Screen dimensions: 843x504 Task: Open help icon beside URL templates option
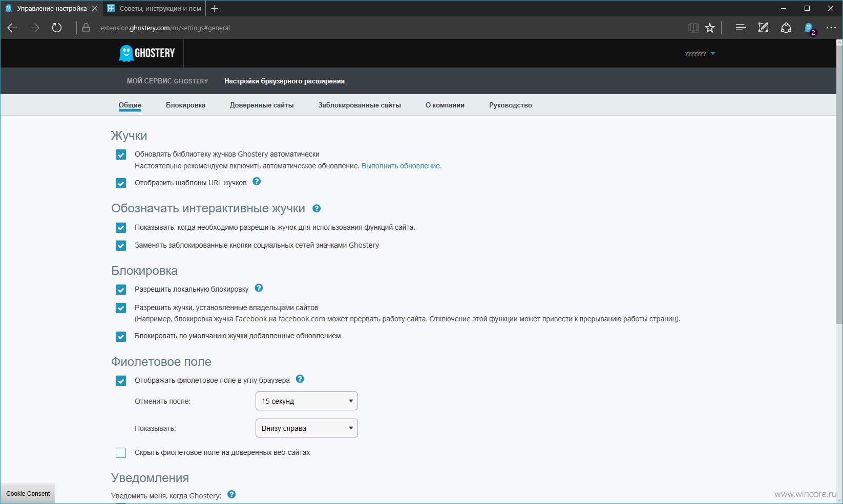pos(257,182)
